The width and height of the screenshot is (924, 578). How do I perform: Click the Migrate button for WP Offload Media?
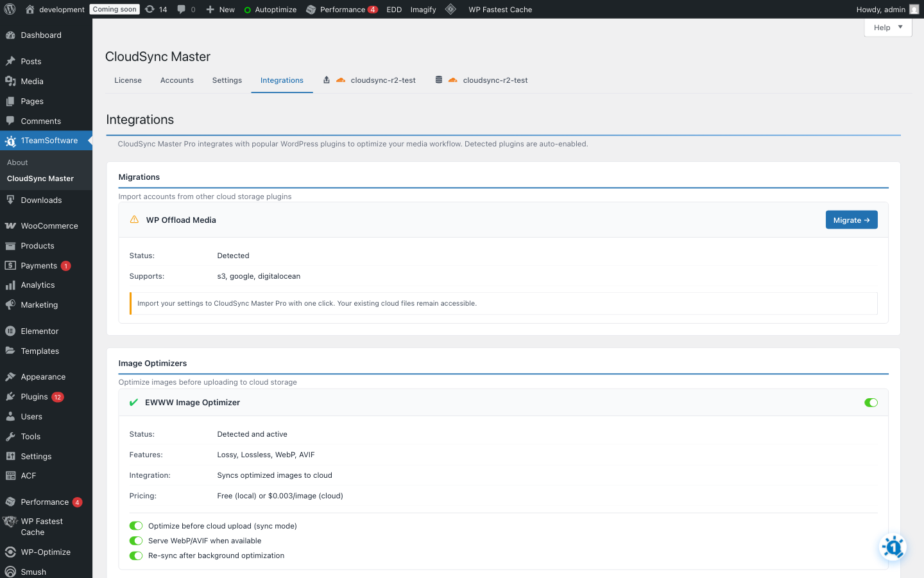(851, 220)
